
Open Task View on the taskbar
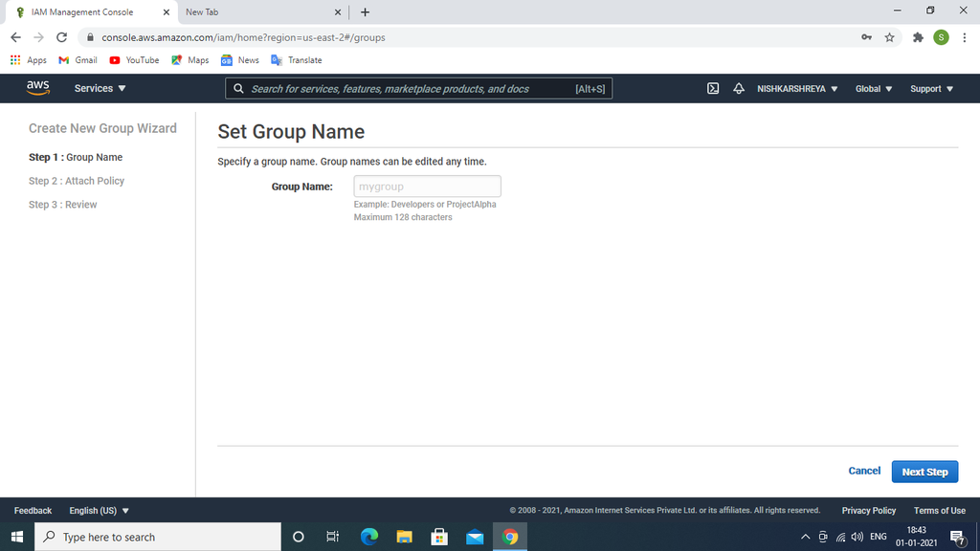pyautogui.click(x=332, y=537)
